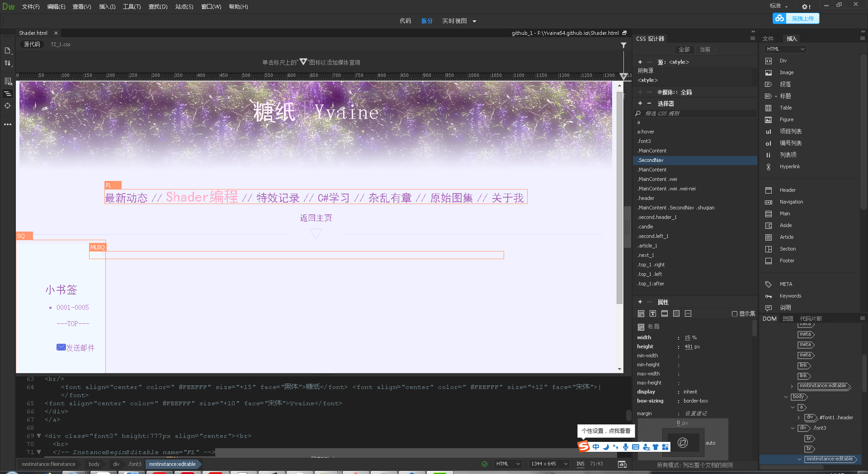
Task: Switch to 代码 view
Action: pos(405,21)
